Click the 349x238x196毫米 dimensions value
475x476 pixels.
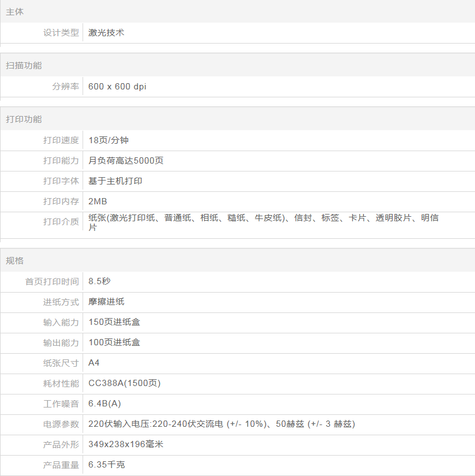(x=126, y=444)
